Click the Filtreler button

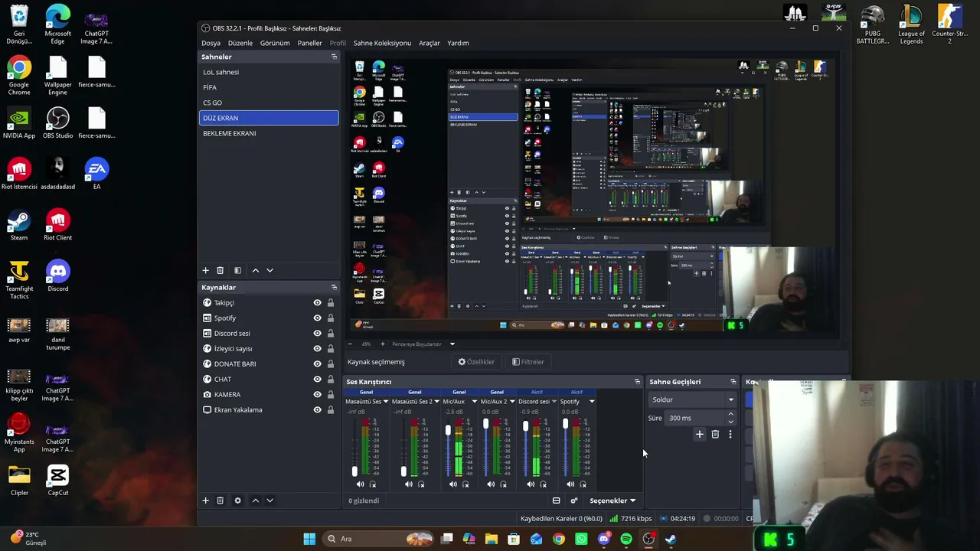(x=528, y=362)
